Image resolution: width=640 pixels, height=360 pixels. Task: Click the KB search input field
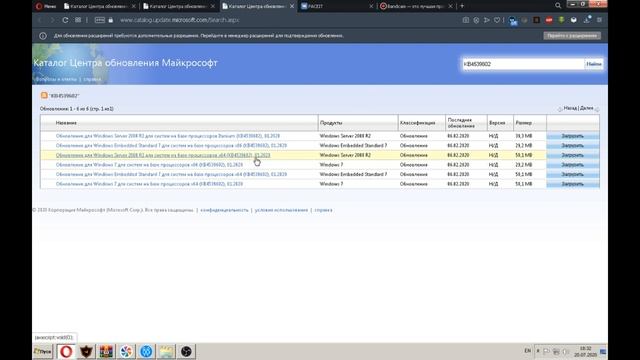coord(523,64)
